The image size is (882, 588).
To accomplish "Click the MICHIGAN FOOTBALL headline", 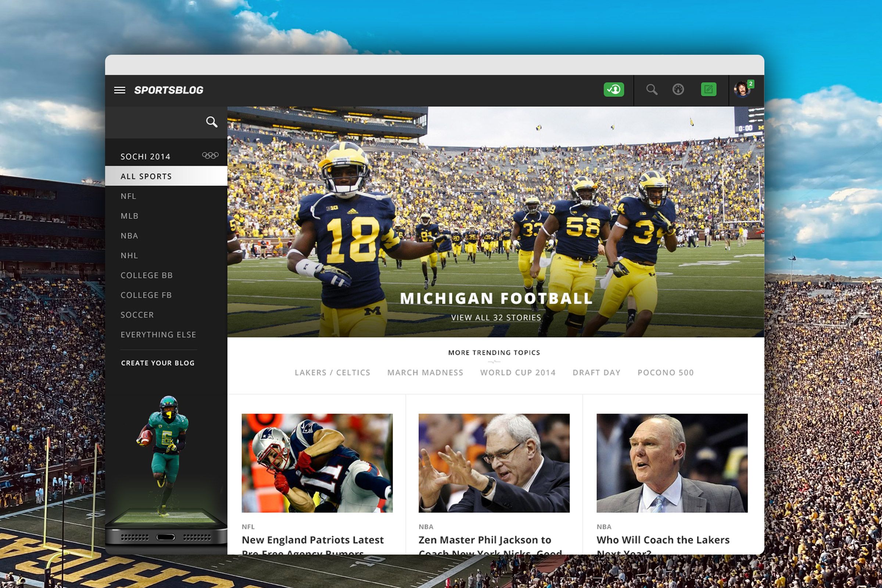I will pos(496,298).
